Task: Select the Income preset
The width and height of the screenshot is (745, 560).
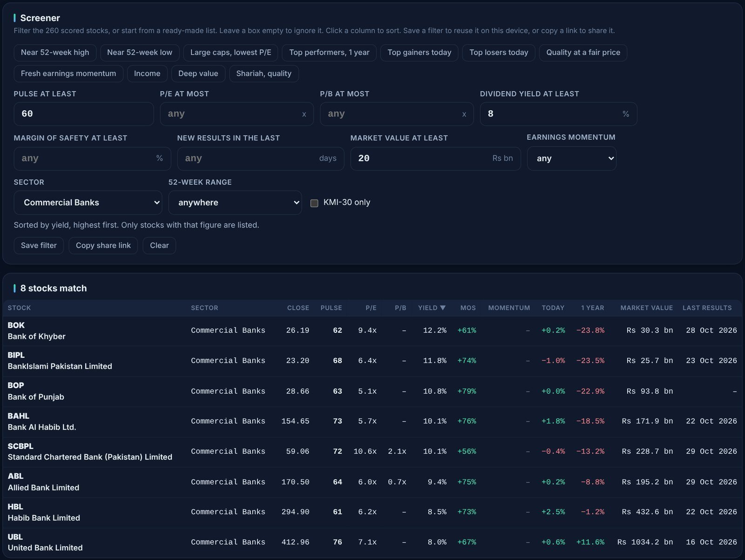Action: click(147, 74)
